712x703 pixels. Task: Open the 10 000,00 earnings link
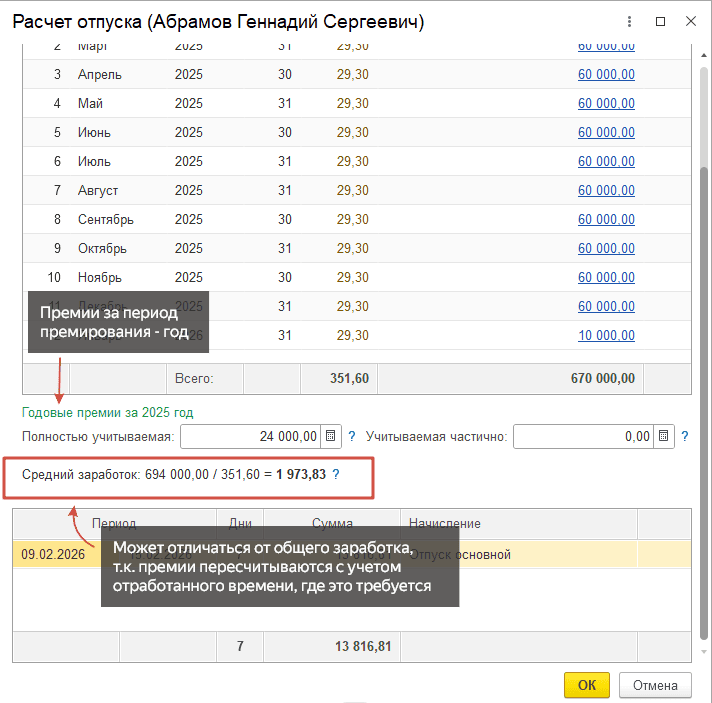point(606,336)
